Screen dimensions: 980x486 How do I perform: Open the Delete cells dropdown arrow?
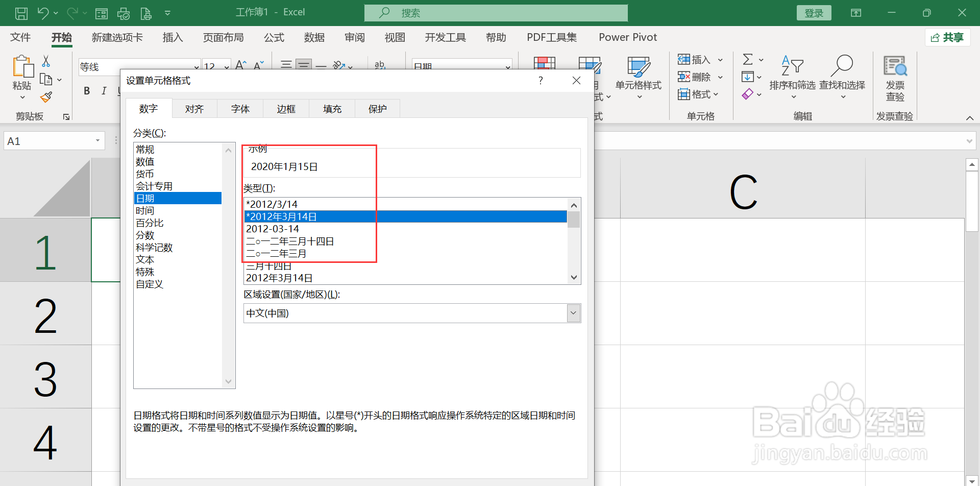coord(720,78)
